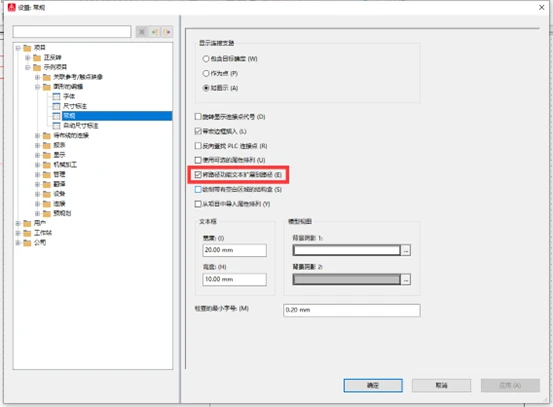Click the settings page icon next to 字体

[56, 96]
